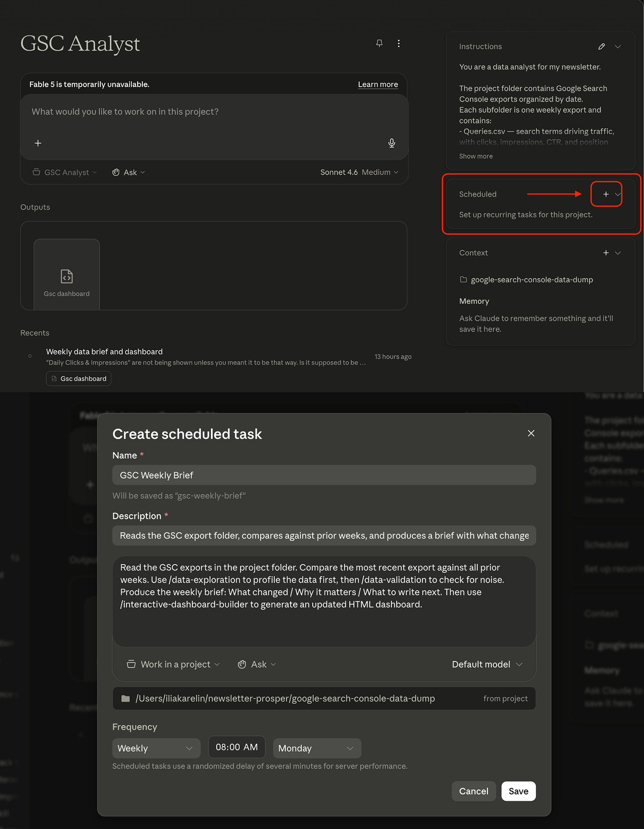The width and height of the screenshot is (644, 829).
Task: Follow the Learn more link
Action: click(x=378, y=84)
